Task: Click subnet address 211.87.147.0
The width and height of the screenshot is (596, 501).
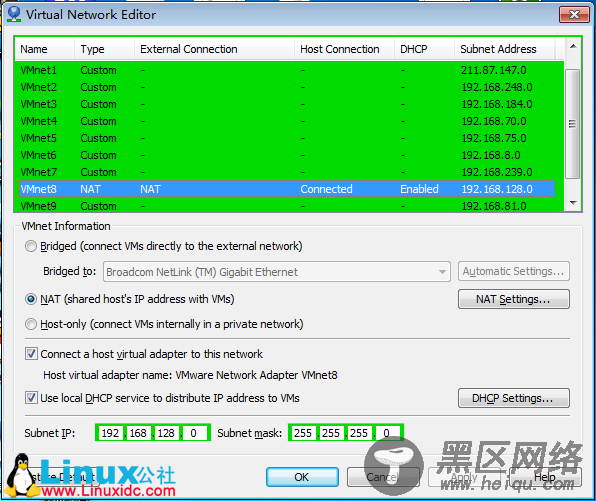Action: pos(494,70)
